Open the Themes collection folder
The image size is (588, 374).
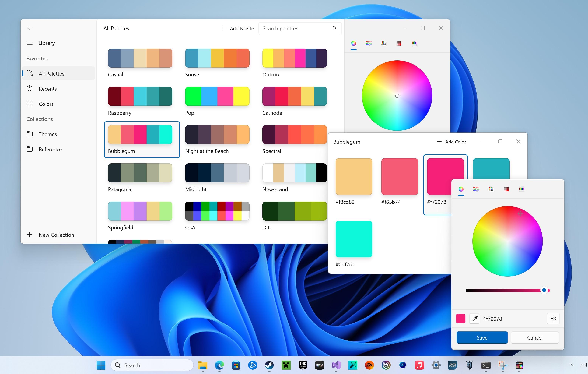[48, 134]
